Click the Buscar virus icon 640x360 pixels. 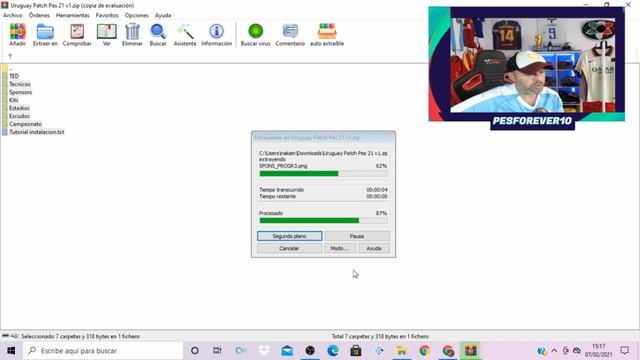tap(256, 34)
